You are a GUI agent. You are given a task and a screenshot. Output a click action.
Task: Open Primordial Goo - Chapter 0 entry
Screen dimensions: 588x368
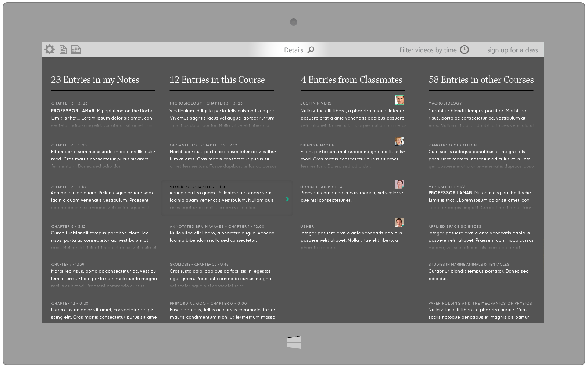(x=208, y=304)
